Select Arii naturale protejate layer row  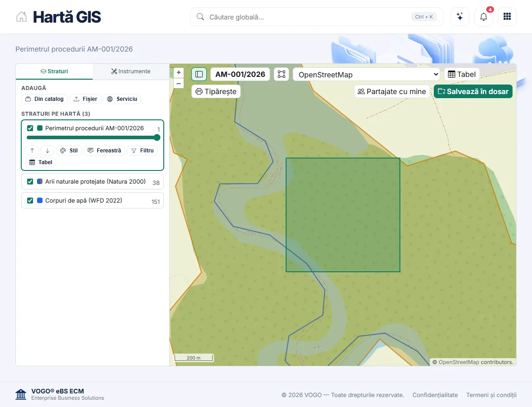pyautogui.click(x=93, y=181)
